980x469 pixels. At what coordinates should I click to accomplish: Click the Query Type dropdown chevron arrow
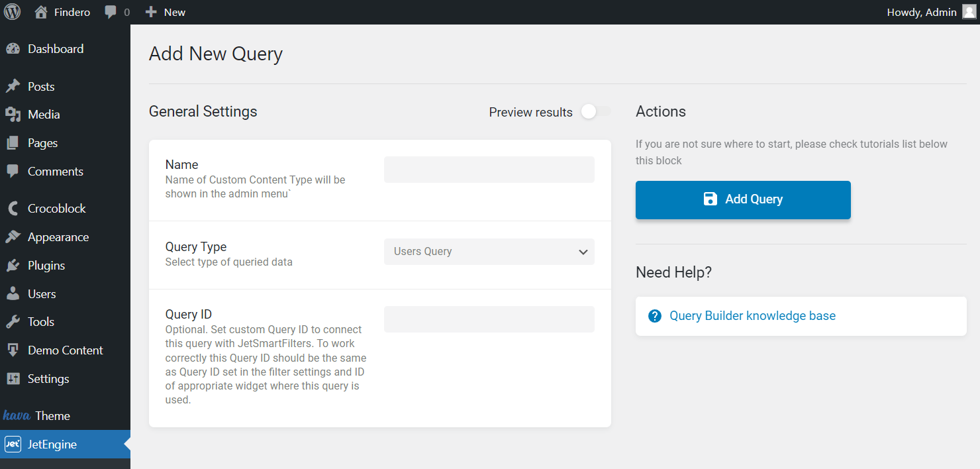pos(583,252)
